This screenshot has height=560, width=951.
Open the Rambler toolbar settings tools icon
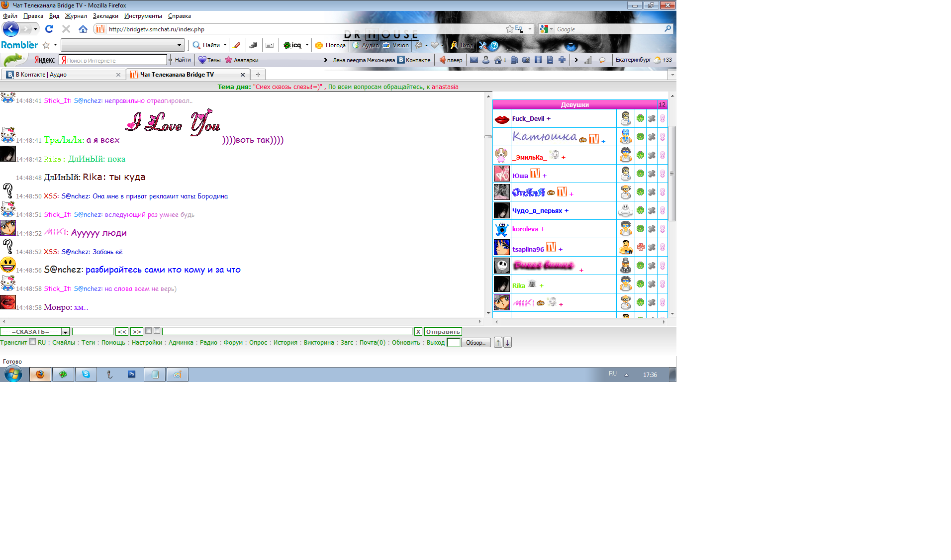coord(482,45)
